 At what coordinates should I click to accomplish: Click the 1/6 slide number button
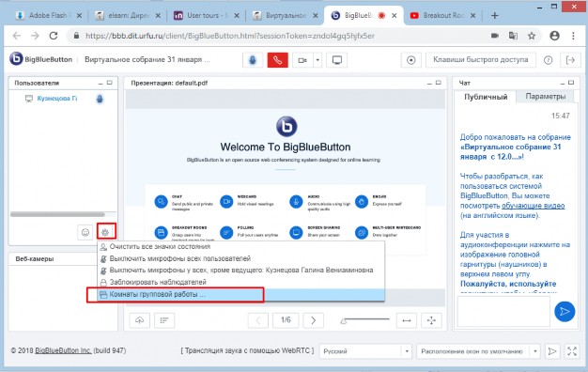pos(286,320)
